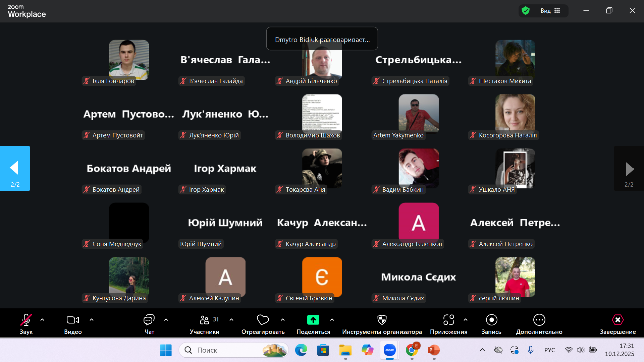Click the green encryption shield icon
This screenshot has width=644, height=362.
[526, 11]
